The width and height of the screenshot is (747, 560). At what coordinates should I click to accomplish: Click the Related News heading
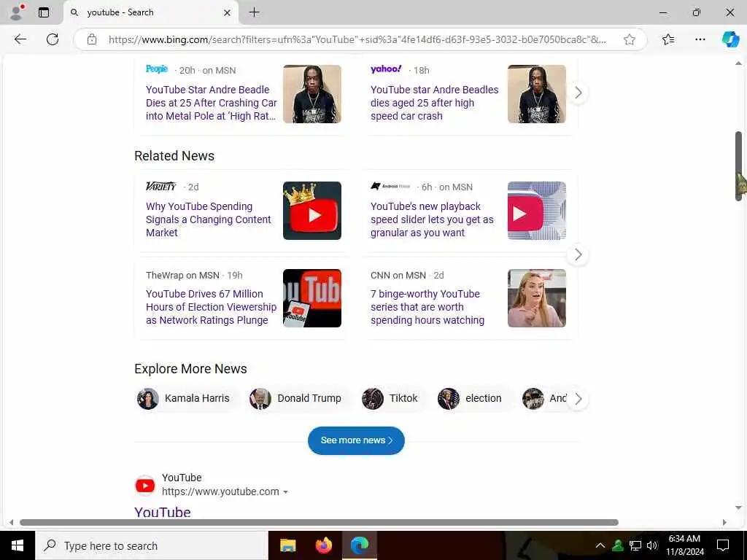click(x=174, y=156)
